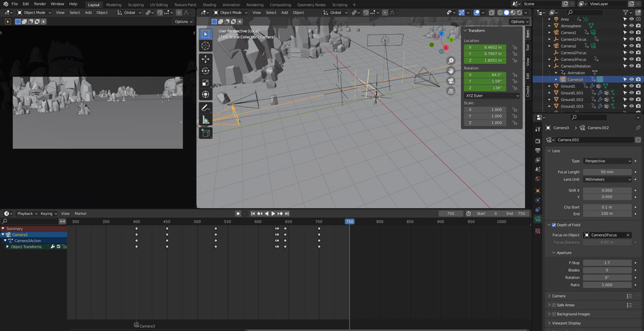Image resolution: width=644 pixels, height=331 pixels.
Task: Lock the Location X transform value
Action: [514, 47]
